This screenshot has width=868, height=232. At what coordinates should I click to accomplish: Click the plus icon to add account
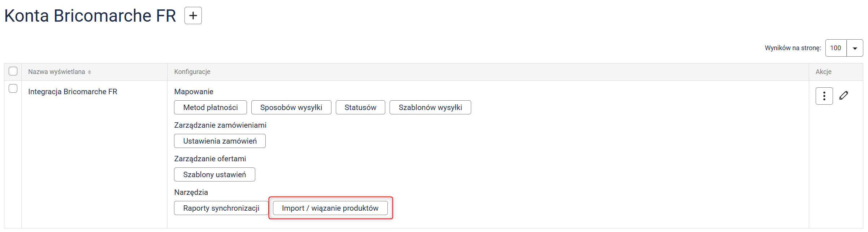tap(193, 16)
